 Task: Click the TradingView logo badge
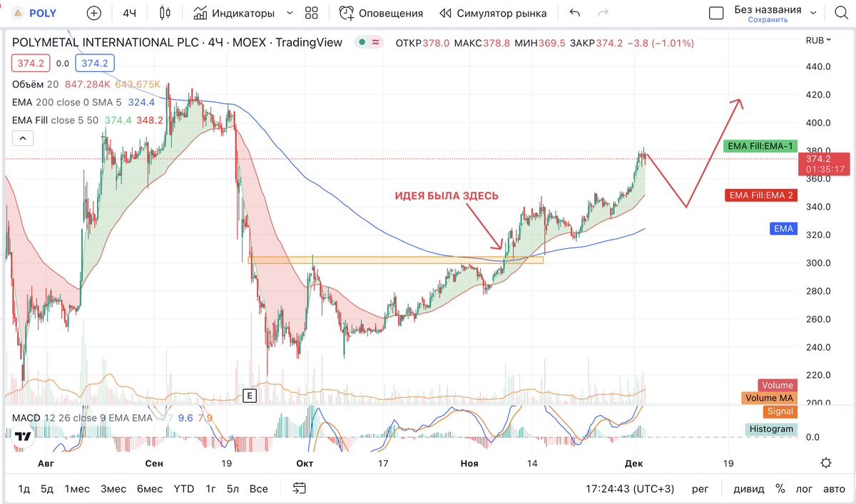(23, 436)
